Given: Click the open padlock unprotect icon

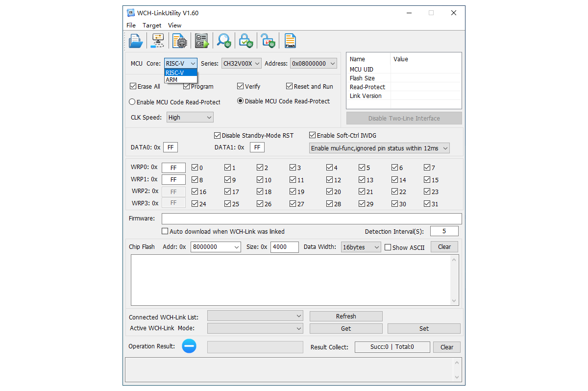Looking at the screenshot, I should pos(268,41).
